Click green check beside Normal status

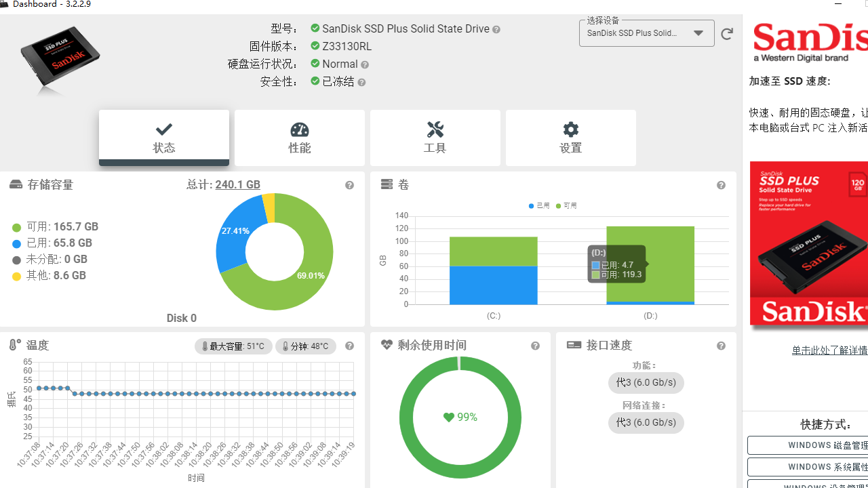pos(315,64)
